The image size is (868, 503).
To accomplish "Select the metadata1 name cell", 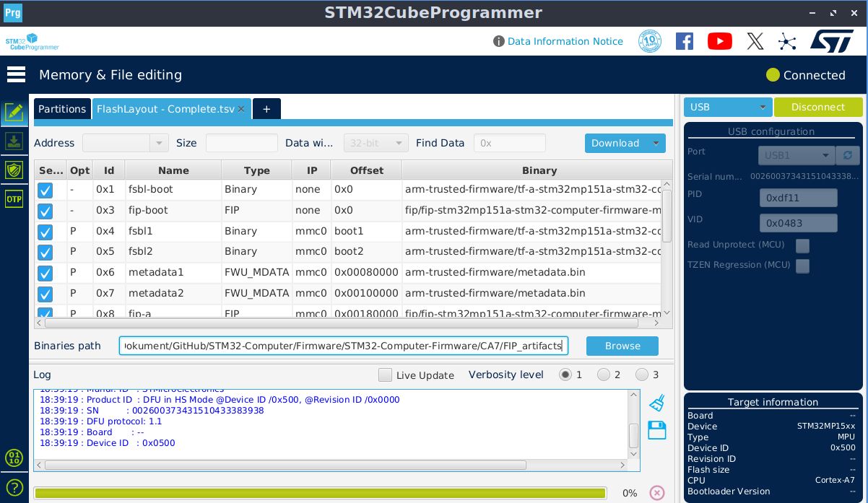I will tap(173, 273).
